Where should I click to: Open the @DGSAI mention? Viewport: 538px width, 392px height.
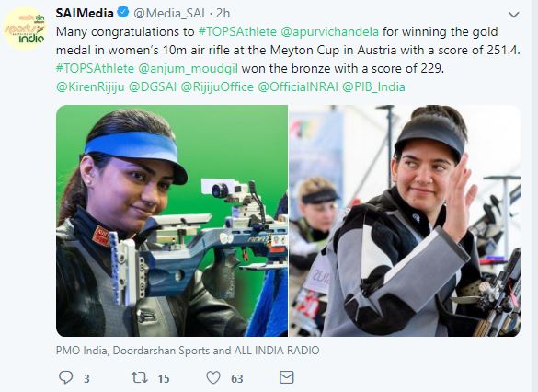pyautogui.click(x=153, y=86)
